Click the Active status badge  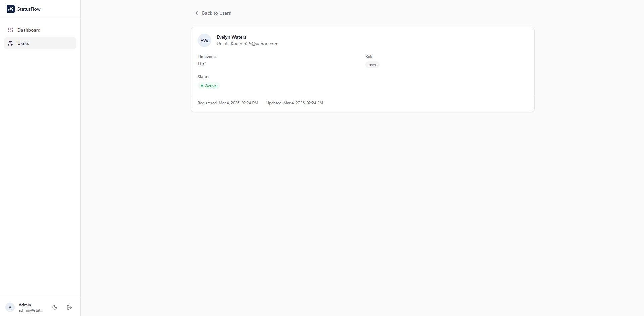[x=209, y=86]
